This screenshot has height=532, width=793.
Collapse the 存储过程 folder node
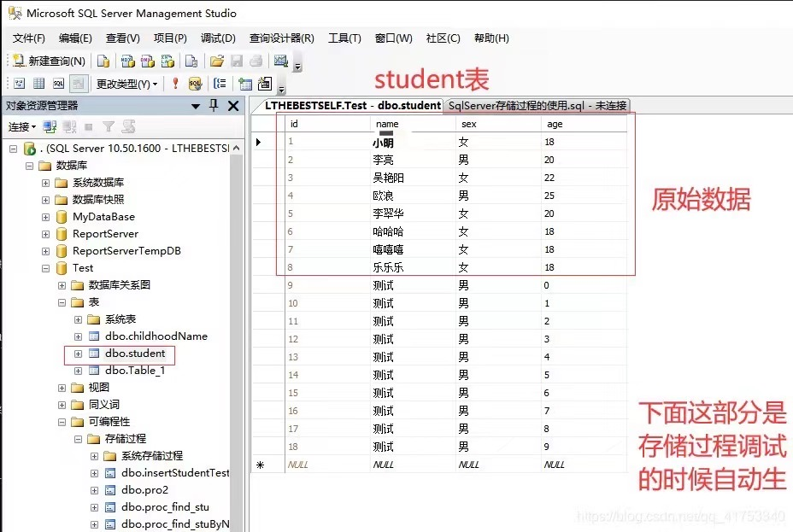coord(78,439)
